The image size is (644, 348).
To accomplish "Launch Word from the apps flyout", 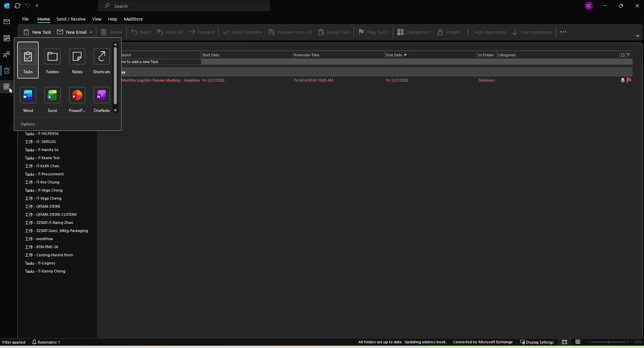I will pyautogui.click(x=28, y=99).
